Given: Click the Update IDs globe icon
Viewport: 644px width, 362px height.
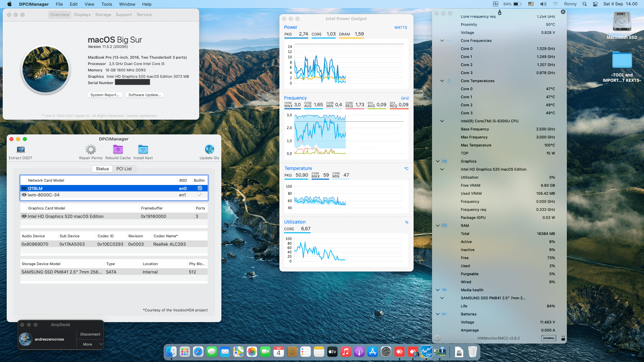Looking at the screenshot, I should click(209, 149).
